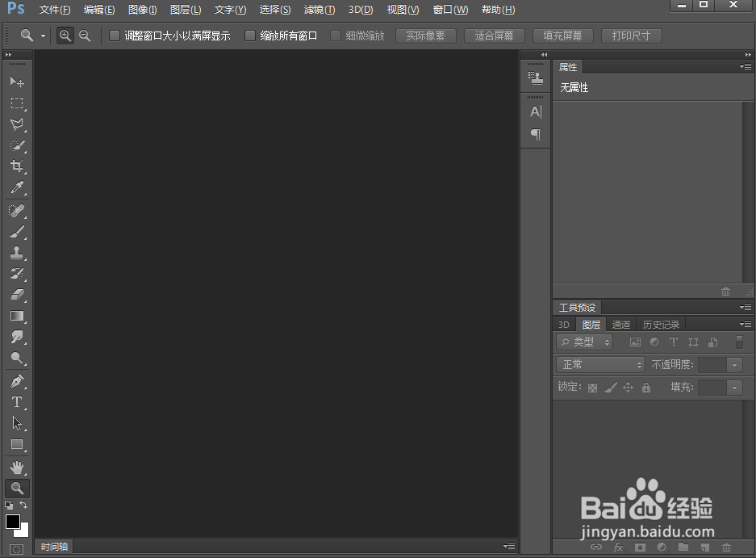Open the 滤镜(T) menu
Screen dimensions: 756x558
click(x=320, y=10)
